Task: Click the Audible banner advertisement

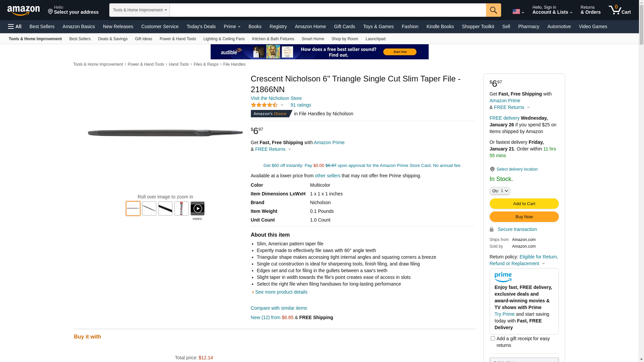Action: (319, 52)
